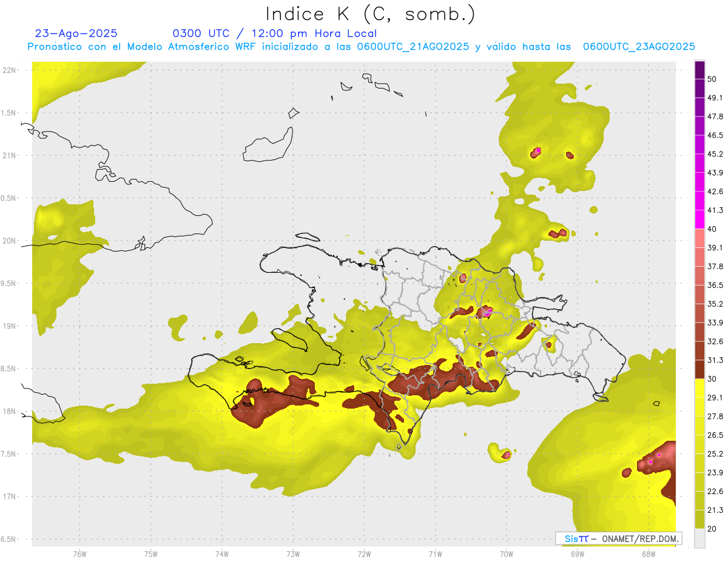Click the longitude label '71W'
The width and height of the screenshot is (728, 562).
click(x=435, y=553)
